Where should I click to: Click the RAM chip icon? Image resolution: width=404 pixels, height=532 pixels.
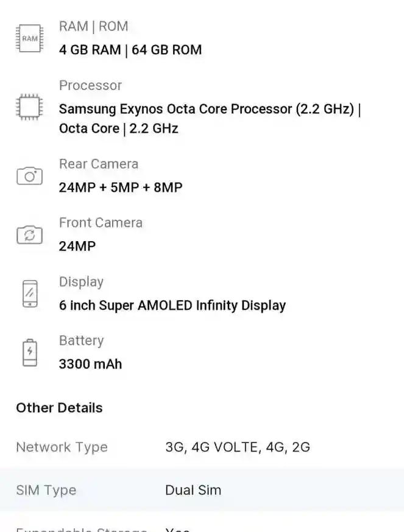(30, 38)
